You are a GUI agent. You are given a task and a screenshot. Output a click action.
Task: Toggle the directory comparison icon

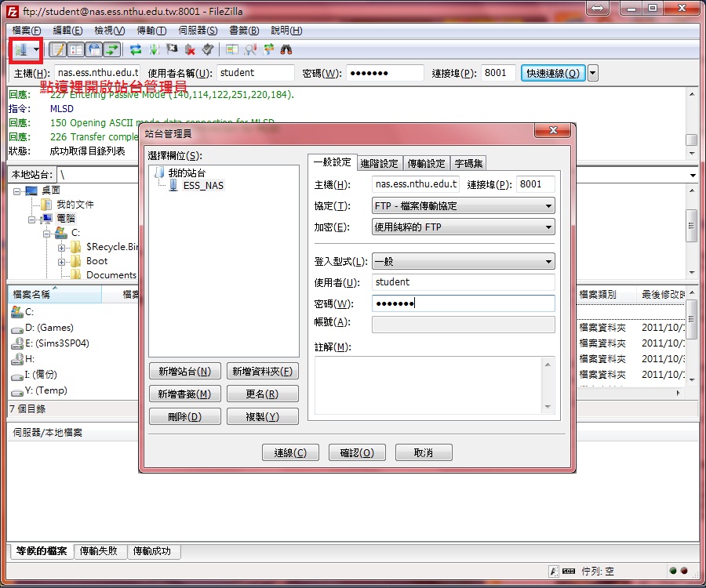pyautogui.click(x=250, y=49)
